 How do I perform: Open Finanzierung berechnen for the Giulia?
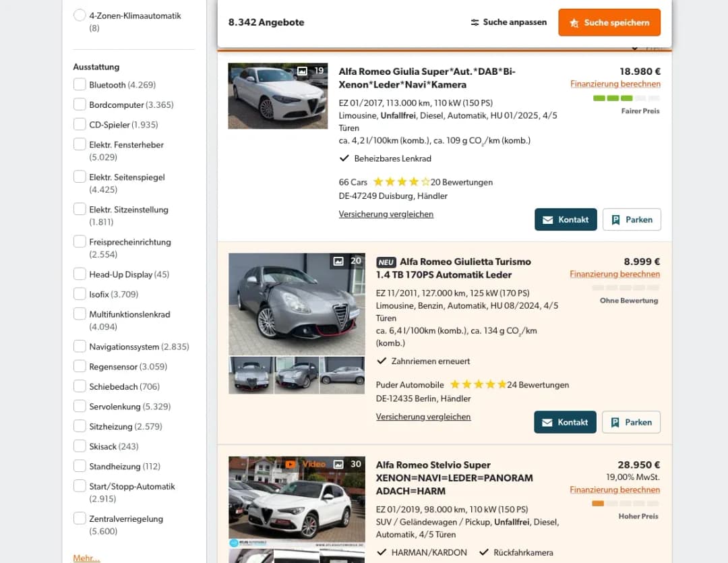coord(615,84)
